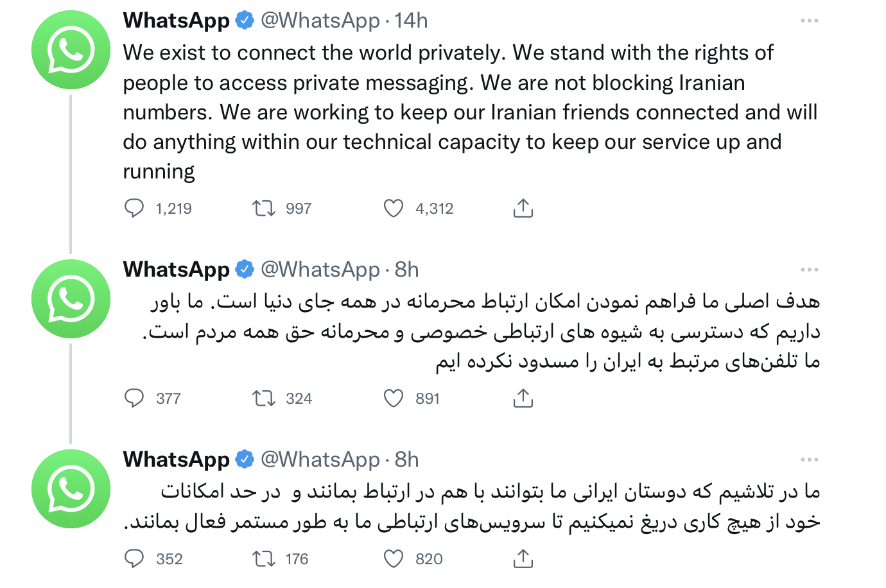The width and height of the screenshot is (886, 588).
Task: Click the verified badge next to WhatsApp
Action: (243, 20)
